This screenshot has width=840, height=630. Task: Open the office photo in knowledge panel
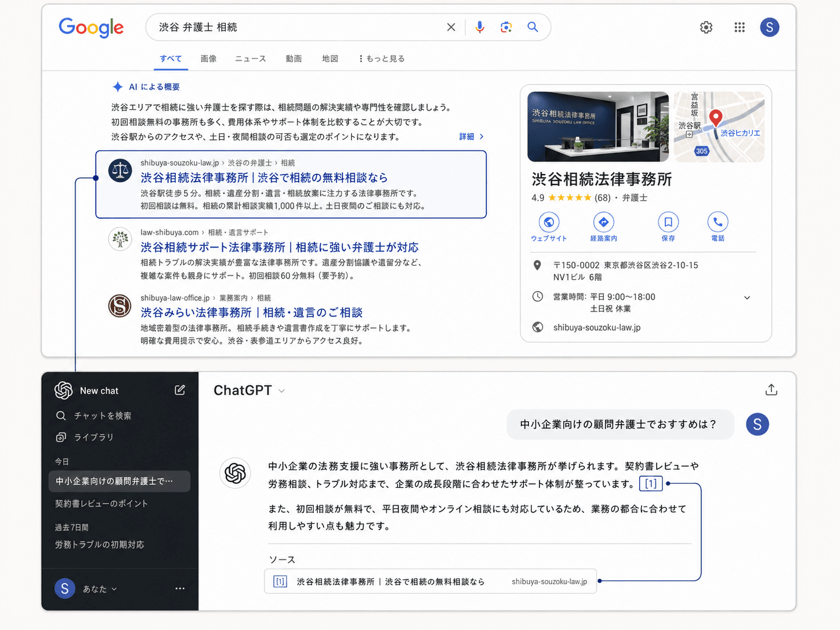598,126
